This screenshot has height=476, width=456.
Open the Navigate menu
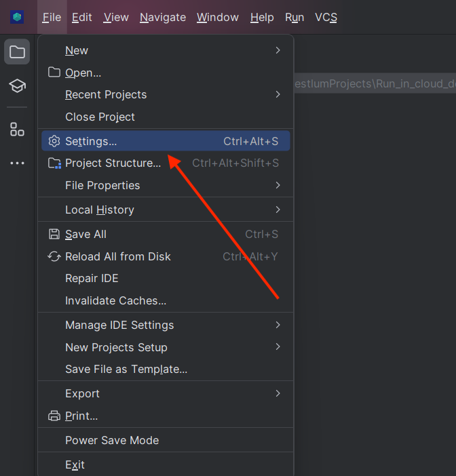click(163, 18)
